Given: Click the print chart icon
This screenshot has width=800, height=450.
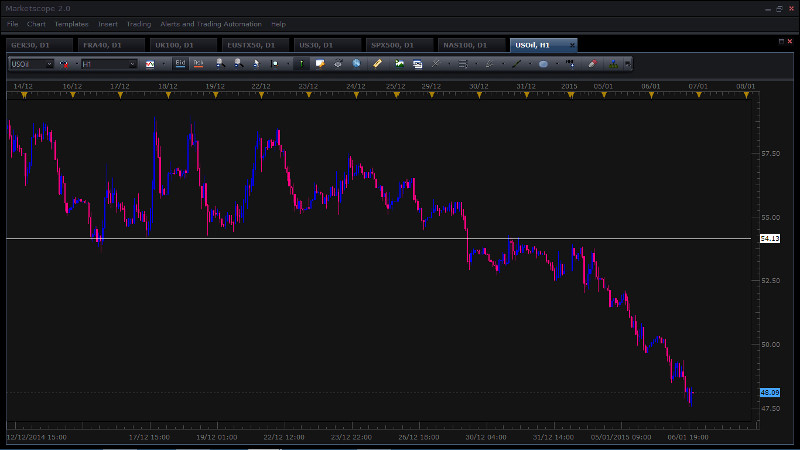Looking at the screenshot, I should coord(338,64).
